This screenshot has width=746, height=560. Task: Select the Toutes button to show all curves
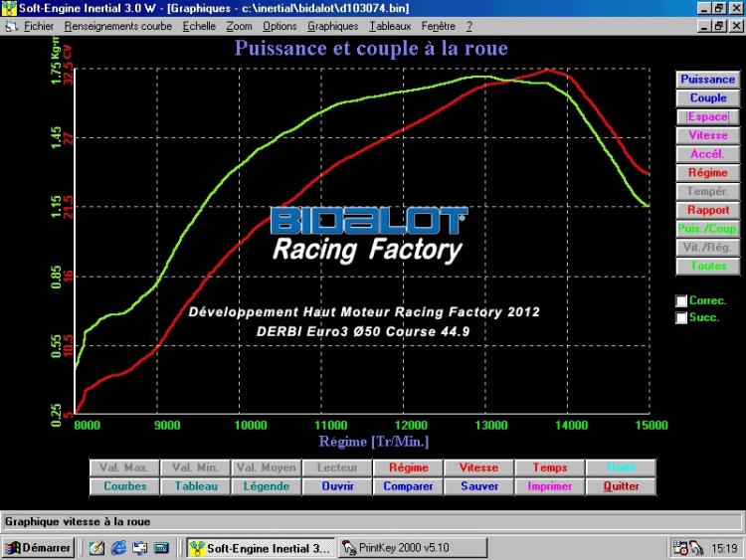(x=707, y=267)
